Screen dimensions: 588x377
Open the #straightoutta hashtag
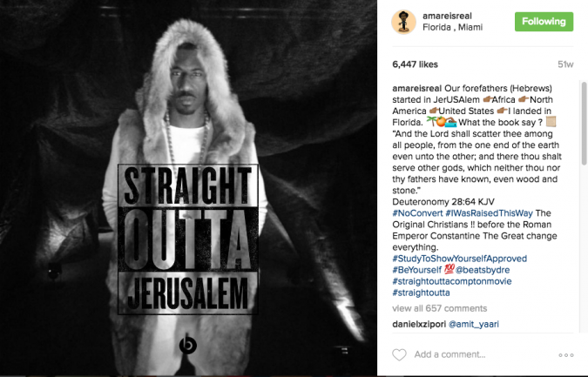point(421,293)
